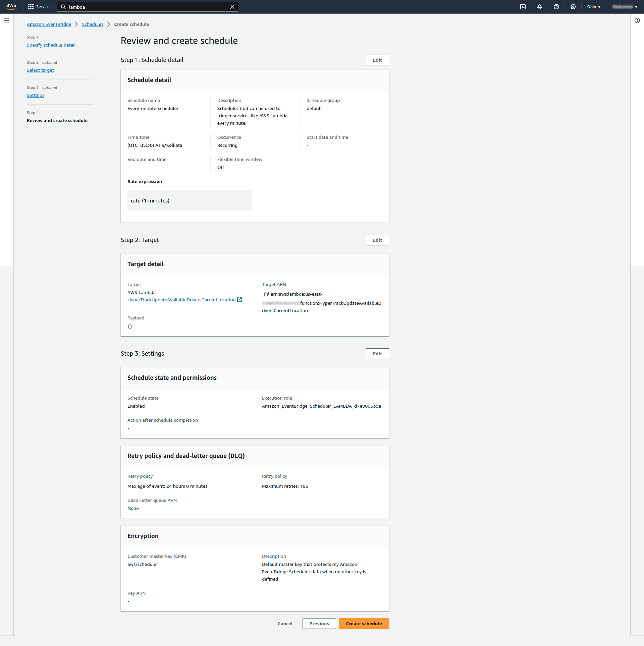Open the Settings step link
644x646 pixels.
[x=36, y=95]
